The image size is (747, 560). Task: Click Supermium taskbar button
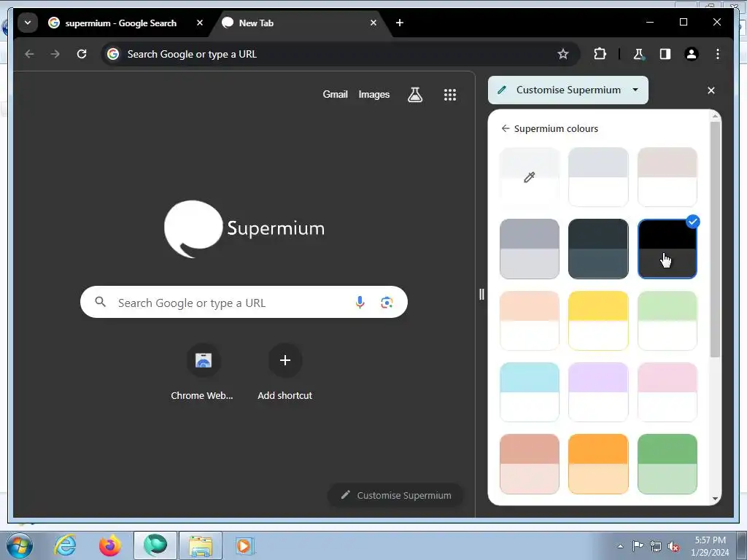point(155,545)
